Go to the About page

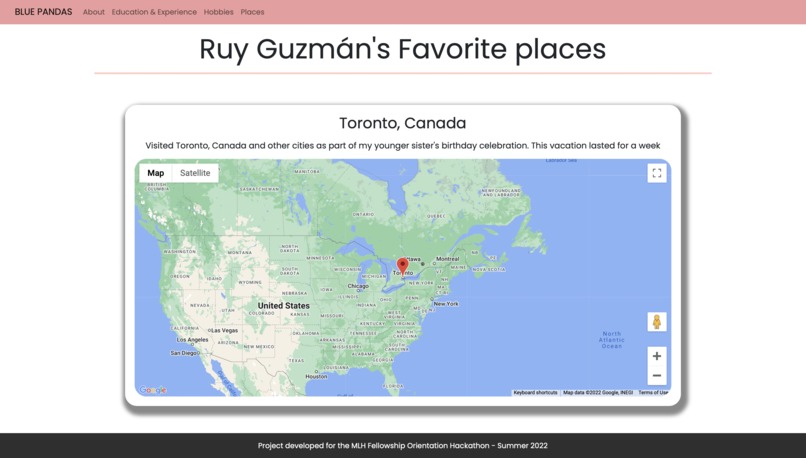click(x=94, y=12)
